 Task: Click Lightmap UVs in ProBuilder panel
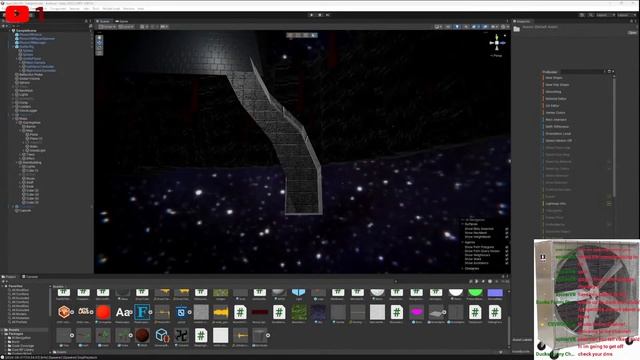coord(556,203)
